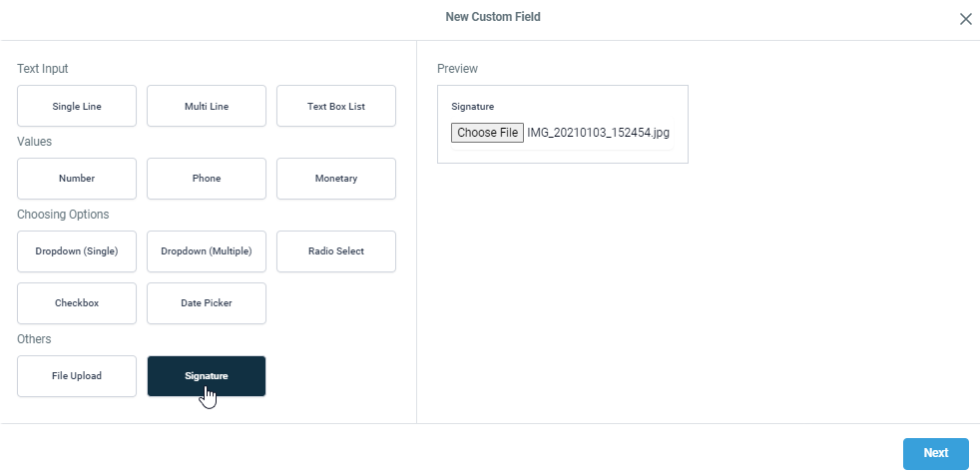980x476 pixels.
Task: Pick the Dropdown (Single) option
Action: 77,251
